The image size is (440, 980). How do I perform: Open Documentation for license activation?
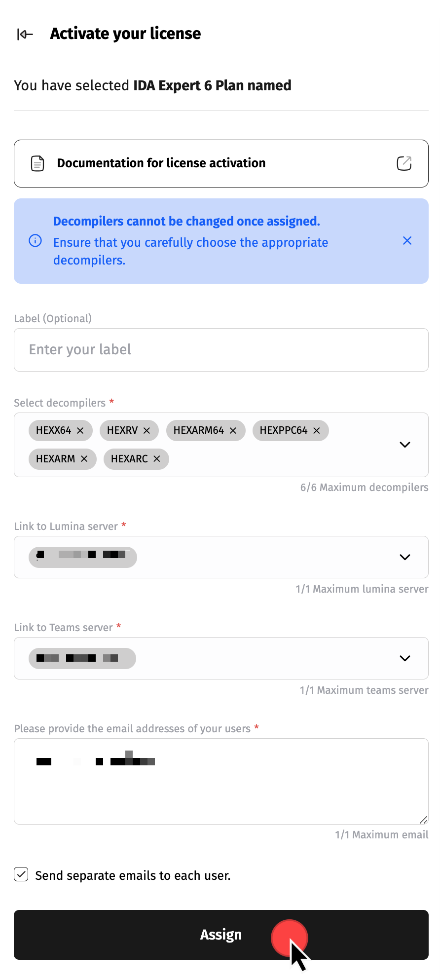(161, 163)
